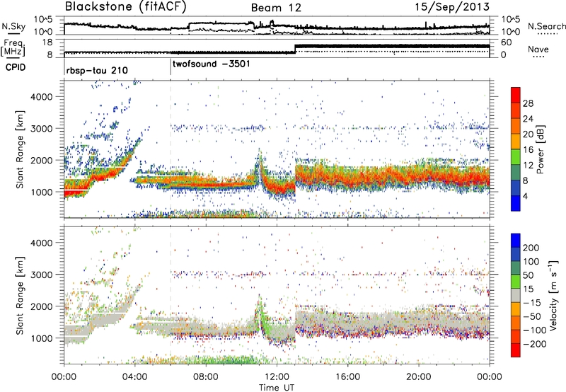Click the '3000' tick of the velocity panel
The width and height of the screenshot is (566, 392).
[x=42, y=275]
